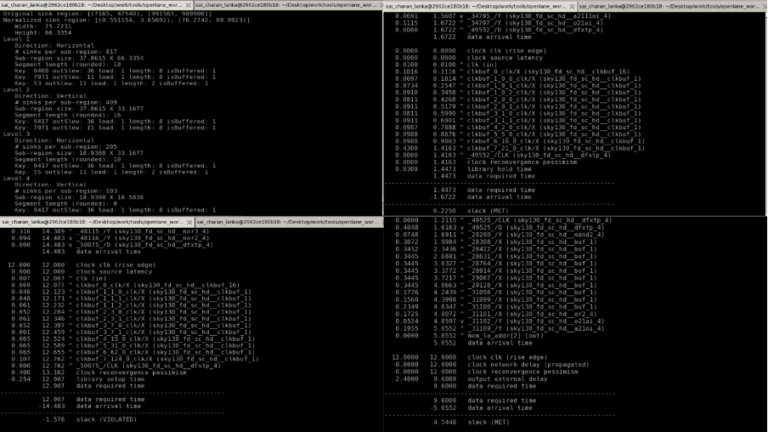Select second tab of top-right terminal window
Viewport: 768px width, 432px height.
coord(670,6)
